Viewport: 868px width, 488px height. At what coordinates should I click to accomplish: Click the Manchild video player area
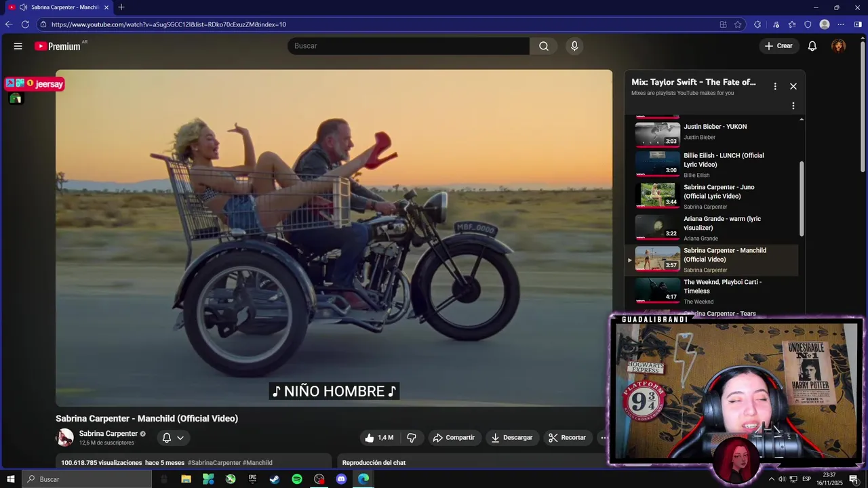tap(334, 238)
